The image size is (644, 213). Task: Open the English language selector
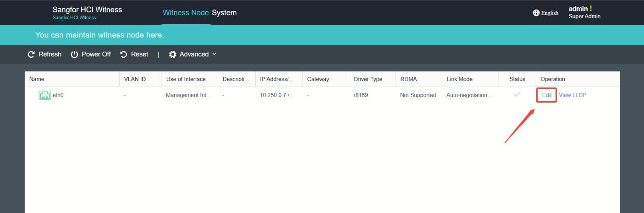(545, 13)
